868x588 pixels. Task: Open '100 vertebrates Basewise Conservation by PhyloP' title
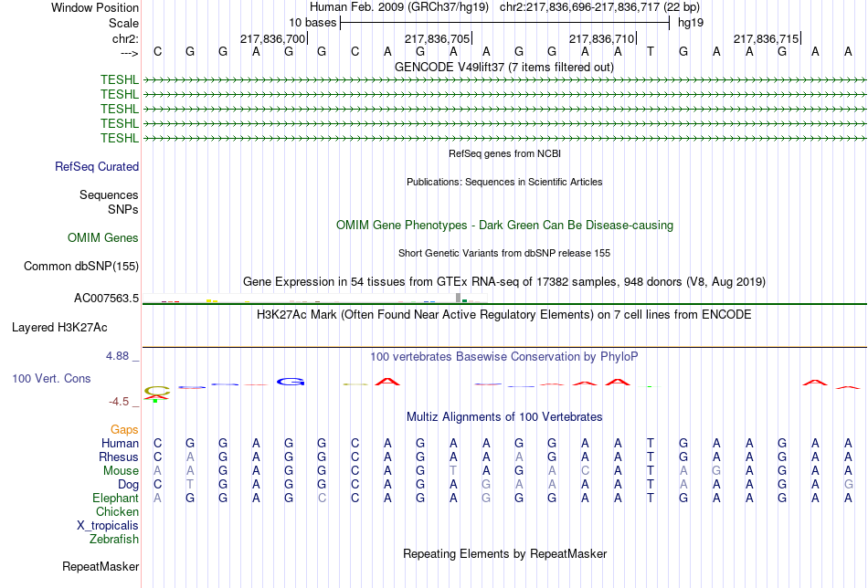504,357
